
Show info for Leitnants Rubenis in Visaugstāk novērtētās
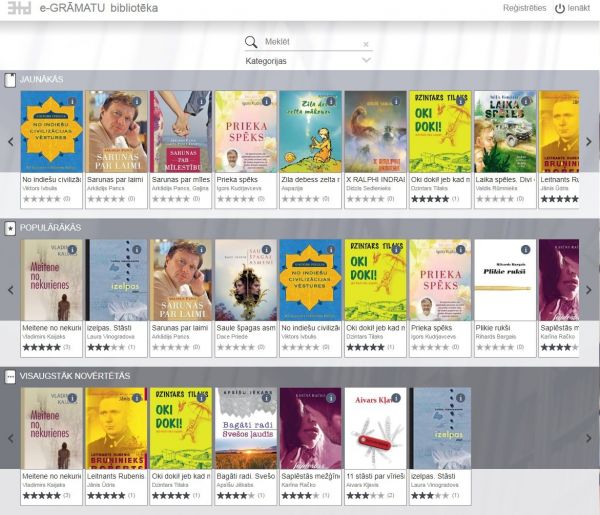coord(137,398)
